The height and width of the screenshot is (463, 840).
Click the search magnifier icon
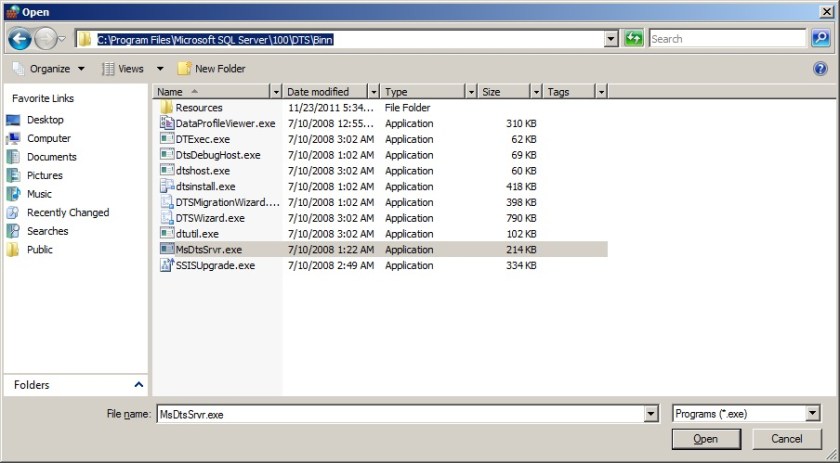(820, 39)
